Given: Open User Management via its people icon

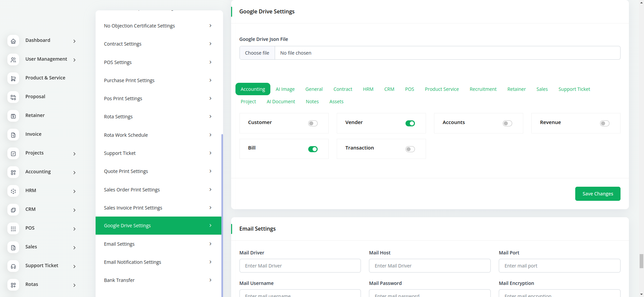Looking at the screenshot, I should (x=13, y=60).
